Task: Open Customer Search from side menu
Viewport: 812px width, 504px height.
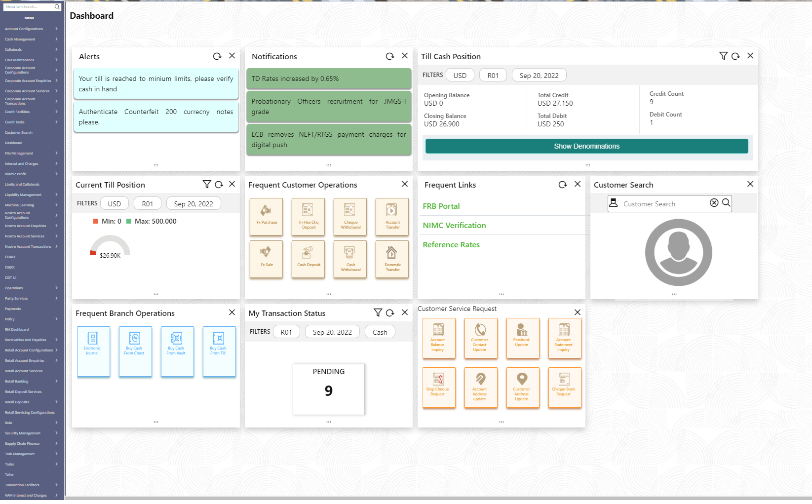Action: (x=19, y=132)
